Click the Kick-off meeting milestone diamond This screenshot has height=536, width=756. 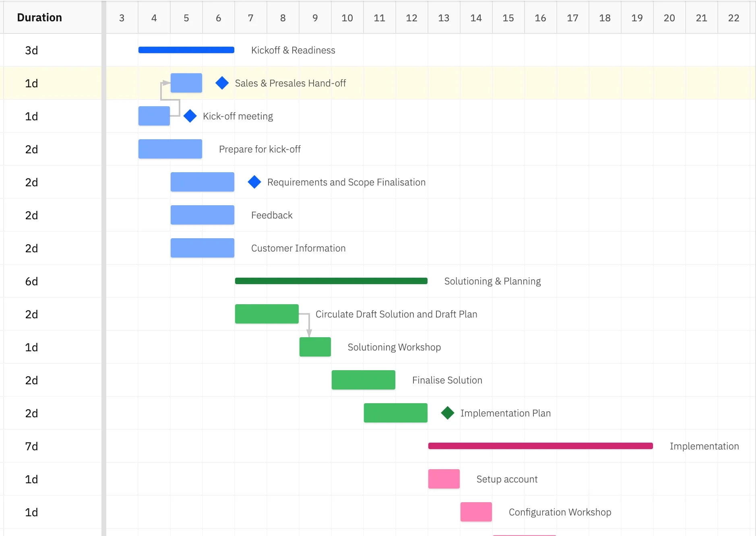pos(190,116)
